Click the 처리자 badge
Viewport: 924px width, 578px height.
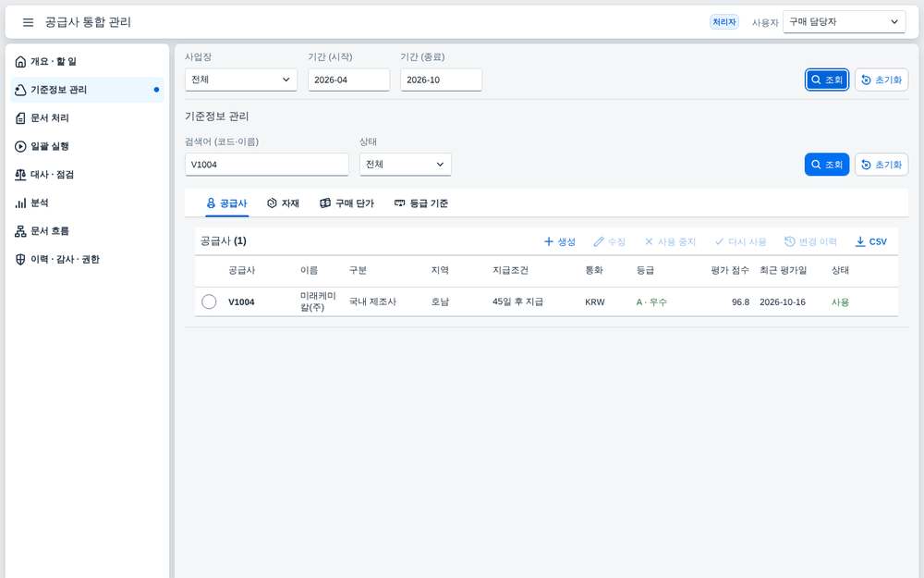click(723, 22)
